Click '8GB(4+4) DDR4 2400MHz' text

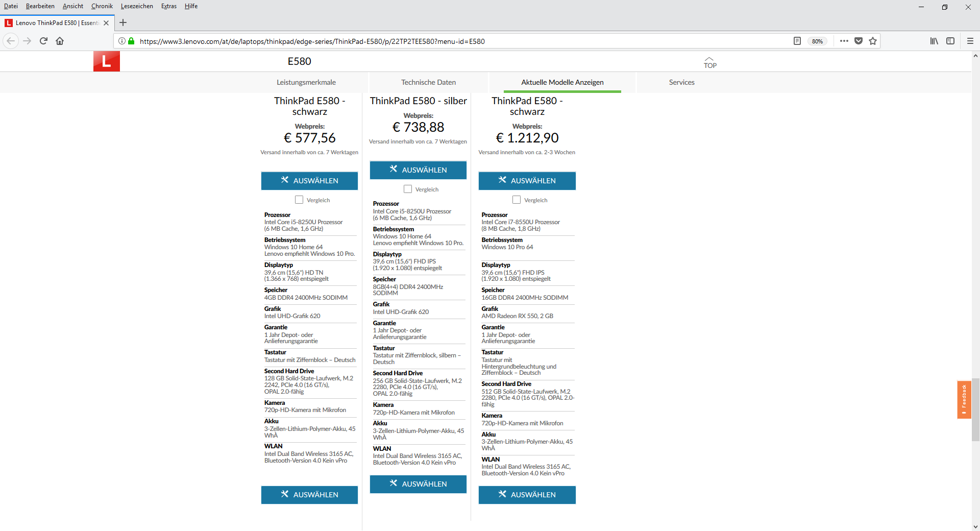(x=408, y=287)
